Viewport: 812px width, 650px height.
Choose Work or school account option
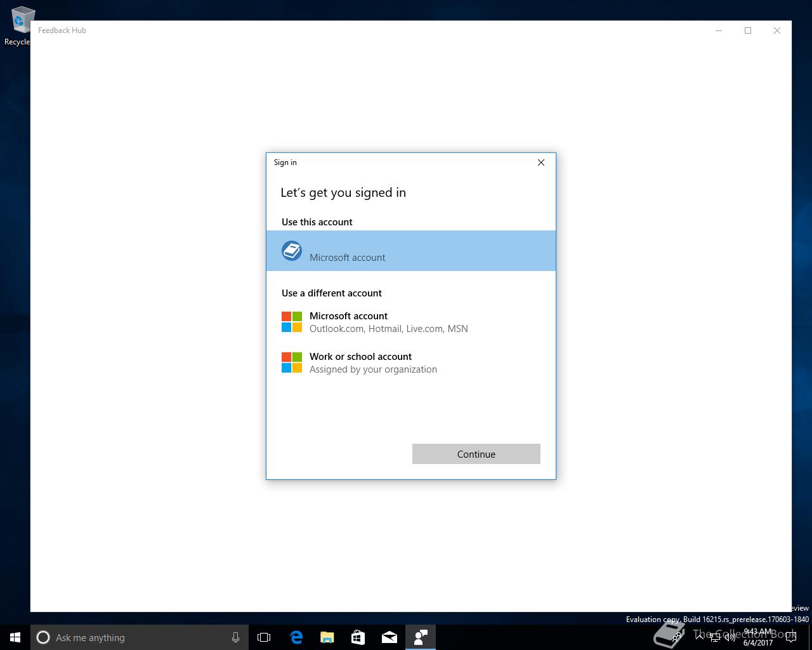coord(411,362)
